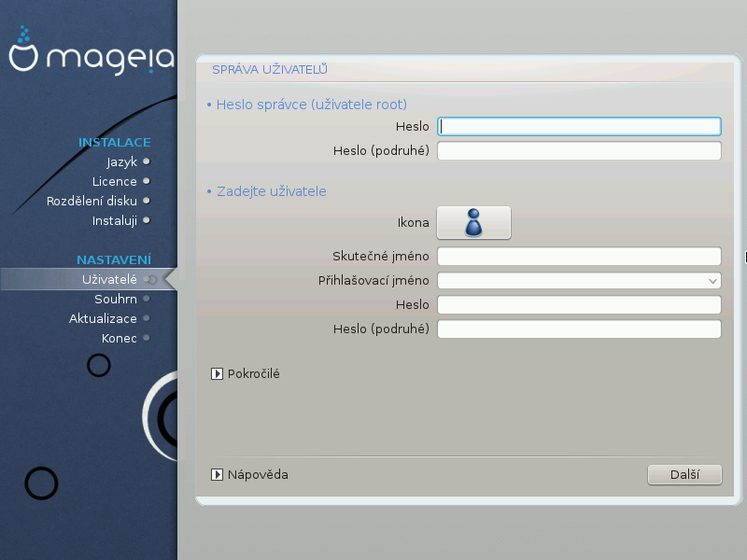Click the Mageia logo in the sidebar
Screen dimensions: 747x560
(92, 50)
